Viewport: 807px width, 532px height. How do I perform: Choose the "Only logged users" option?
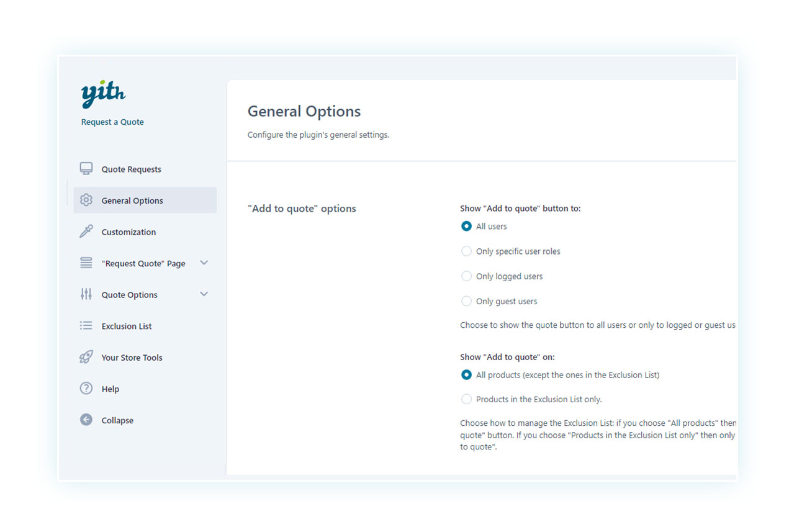click(x=466, y=276)
